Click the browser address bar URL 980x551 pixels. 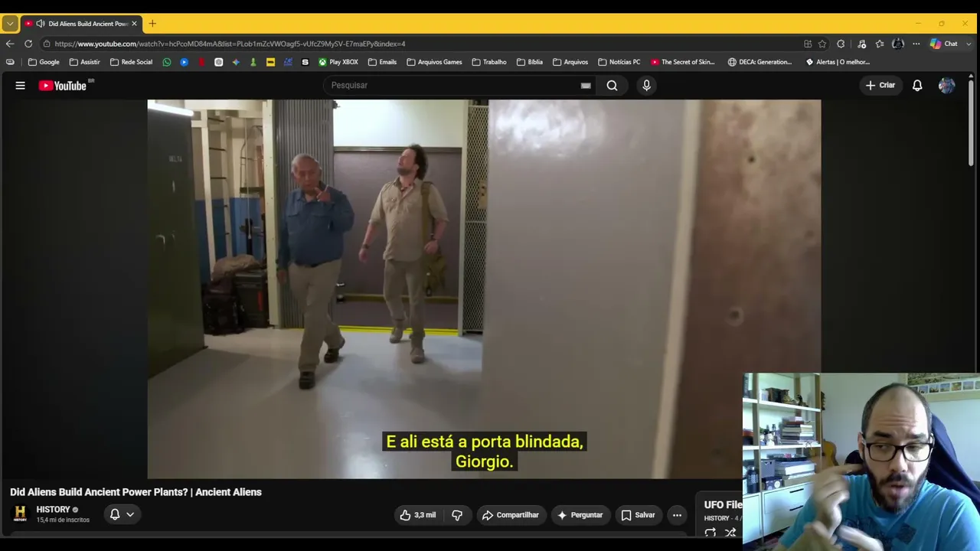[230, 44]
